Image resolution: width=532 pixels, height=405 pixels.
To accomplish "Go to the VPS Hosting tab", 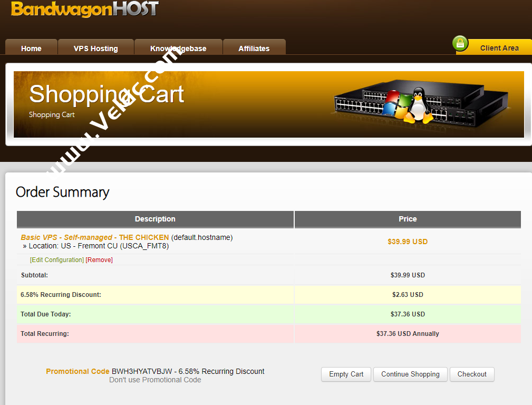I will pos(95,48).
